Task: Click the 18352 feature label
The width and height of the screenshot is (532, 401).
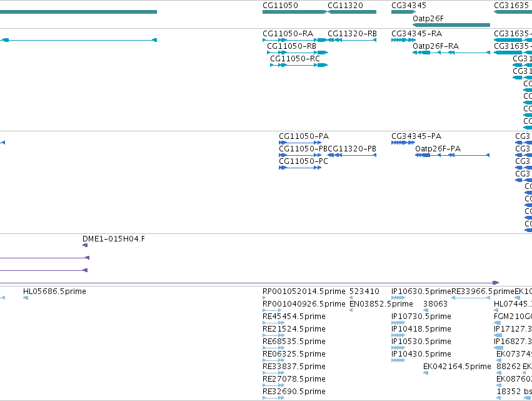Action: click(x=508, y=392)
